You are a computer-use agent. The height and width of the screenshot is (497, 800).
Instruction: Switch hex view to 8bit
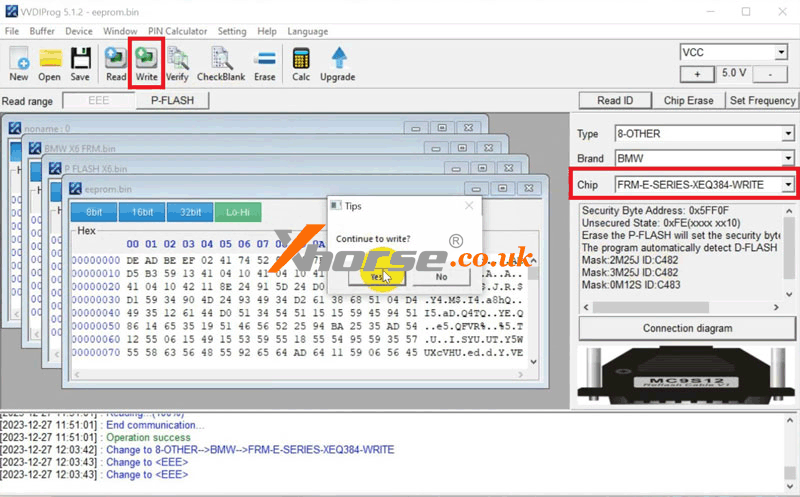pos(93,212)
